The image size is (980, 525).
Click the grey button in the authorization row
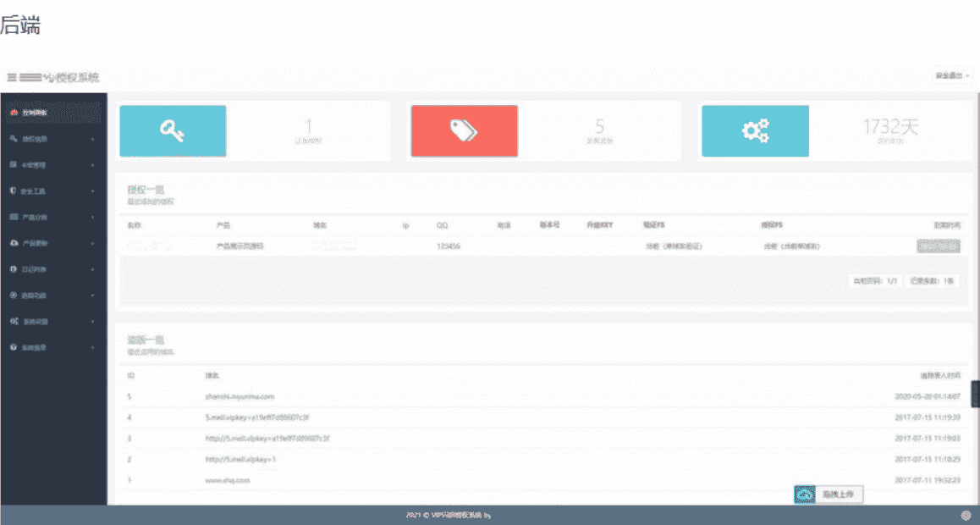pos(939,246)
